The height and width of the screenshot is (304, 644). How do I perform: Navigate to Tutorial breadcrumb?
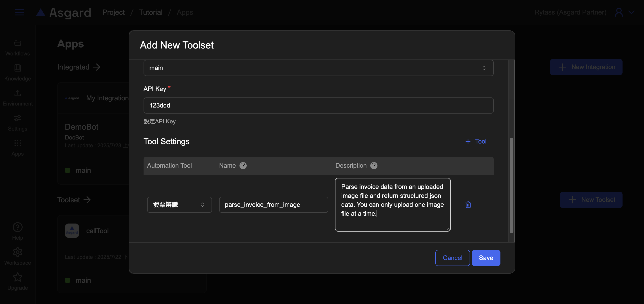(x=150, y=12)
